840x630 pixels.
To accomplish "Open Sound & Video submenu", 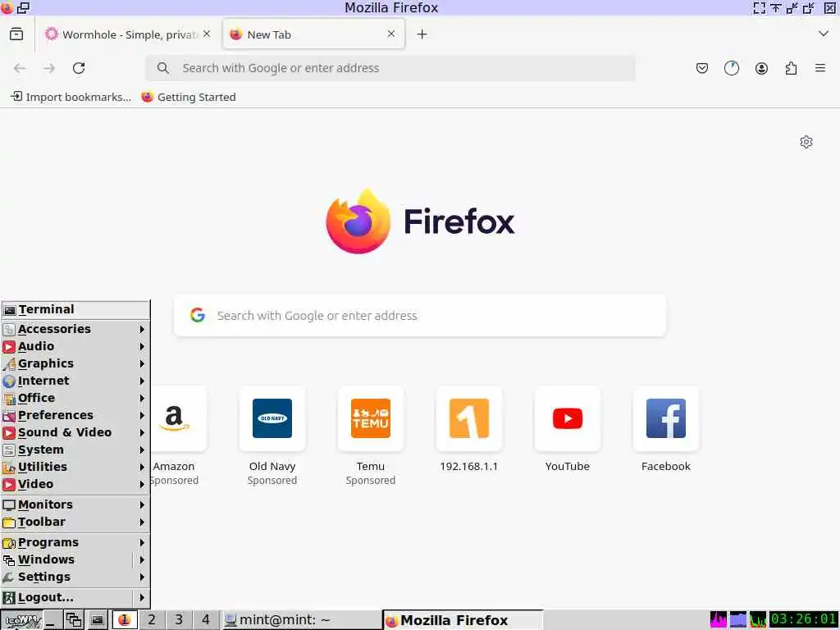I will [75, 432].
